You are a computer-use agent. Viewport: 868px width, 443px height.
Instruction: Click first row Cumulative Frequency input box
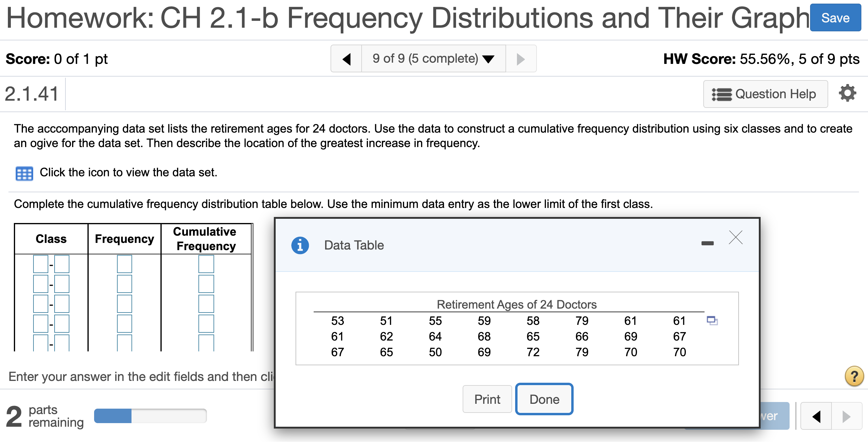206,264
